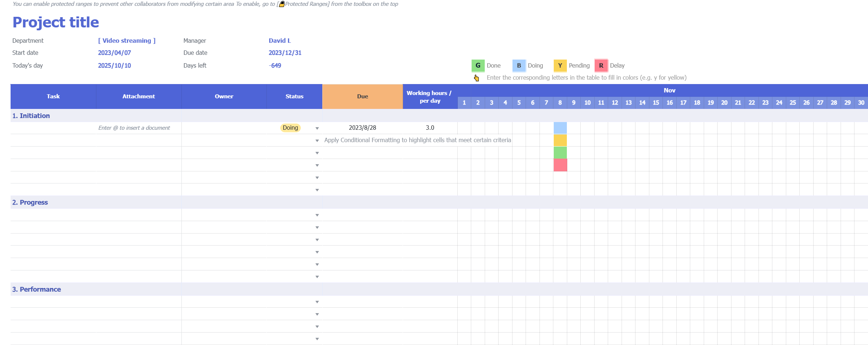Image resolution: width=868 pixels, height=345 pixels.
Task: Click the yellow filled cell in the Nov grid
Action: [x=560, y=140]
